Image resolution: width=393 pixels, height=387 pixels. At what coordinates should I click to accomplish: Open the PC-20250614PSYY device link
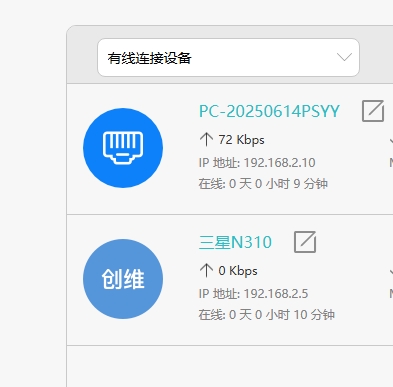(x=269, y=111)
